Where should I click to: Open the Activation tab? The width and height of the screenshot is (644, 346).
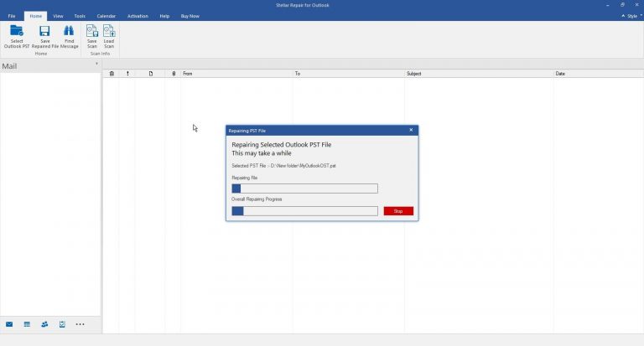coord(138,16)
